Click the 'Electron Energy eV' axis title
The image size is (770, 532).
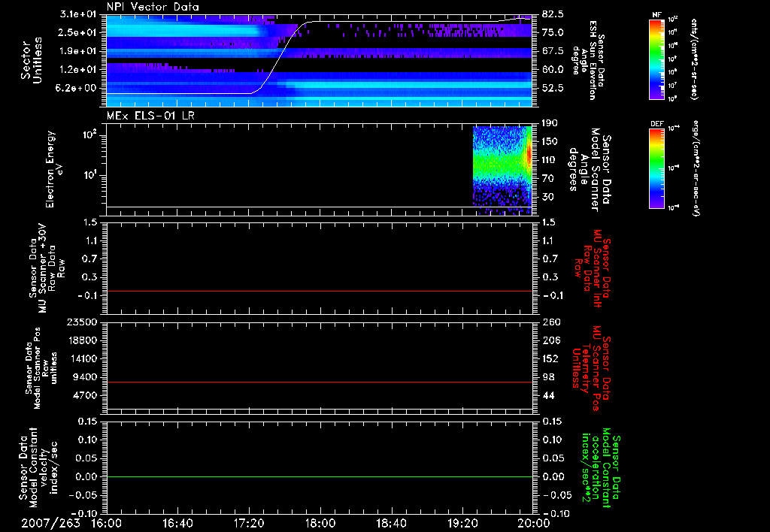pyautogui.click(x=54, y=169)
